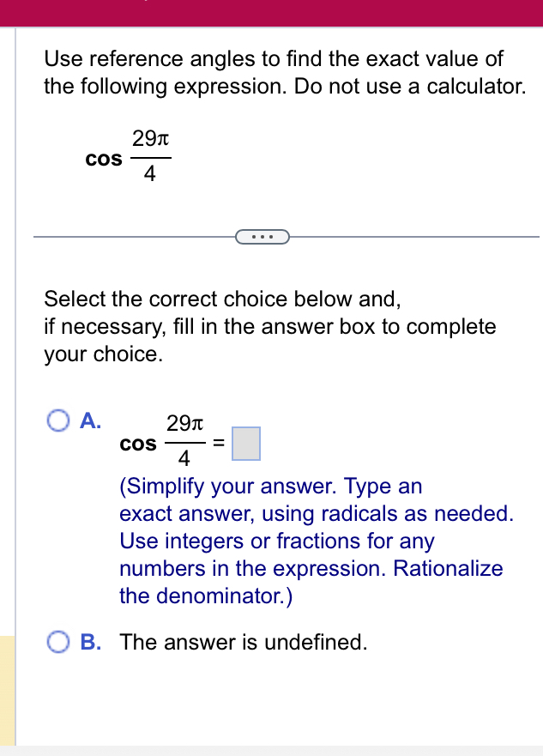Click the right edge scrollbar area
543x756 pixels.
pos(540,378)
